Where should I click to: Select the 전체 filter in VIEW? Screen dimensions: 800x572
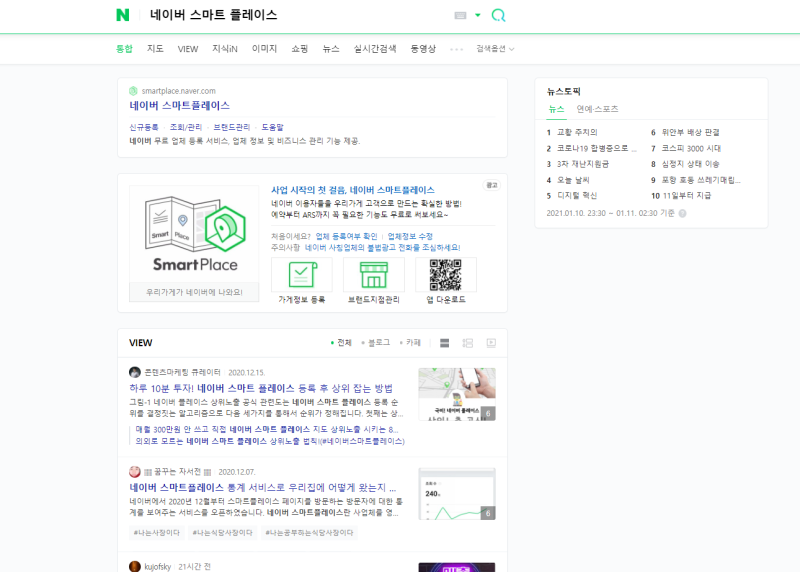click(x=341, y=342)
